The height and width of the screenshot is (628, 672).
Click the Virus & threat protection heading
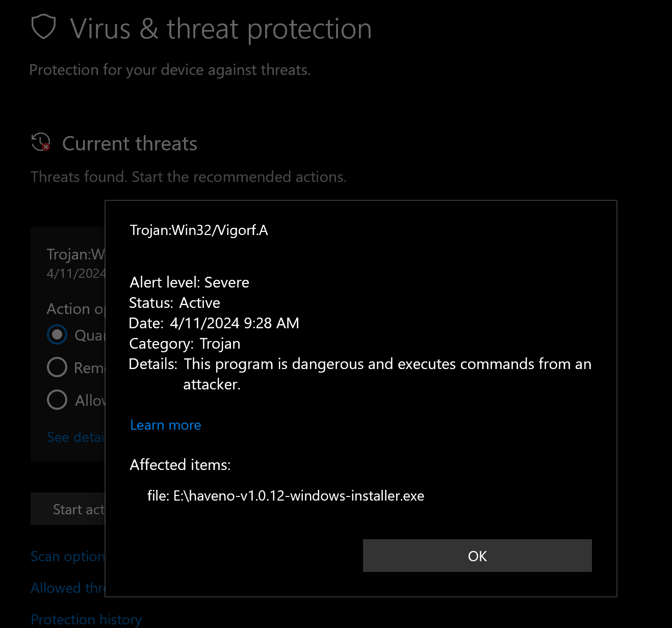coord(221,29)
